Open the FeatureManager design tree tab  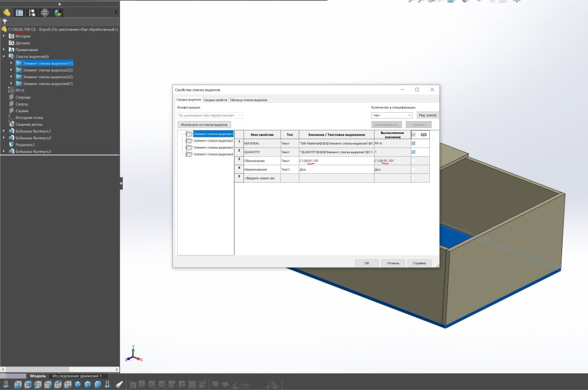click(x=6, y=13)
